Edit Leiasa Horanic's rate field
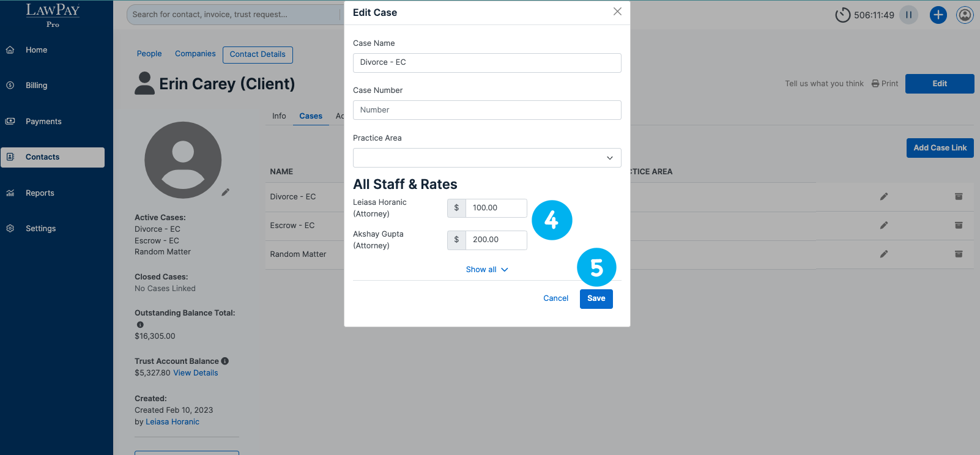This screenshot has height=455, width=980. 496,208
